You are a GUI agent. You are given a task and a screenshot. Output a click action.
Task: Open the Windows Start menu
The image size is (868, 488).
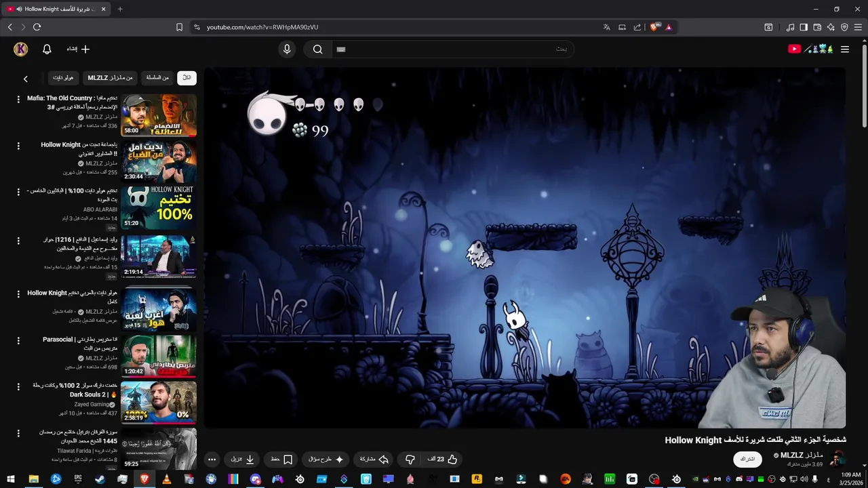pos(11,479)
